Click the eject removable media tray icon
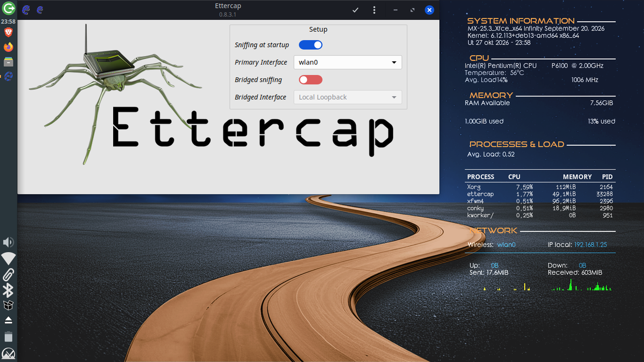 coord(8,320)
